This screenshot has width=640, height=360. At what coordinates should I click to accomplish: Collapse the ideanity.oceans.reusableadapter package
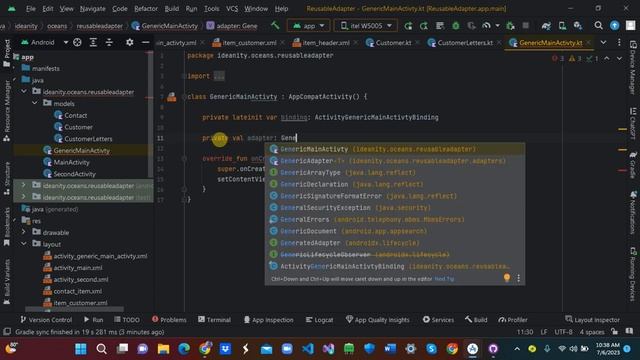click(24, 91)
